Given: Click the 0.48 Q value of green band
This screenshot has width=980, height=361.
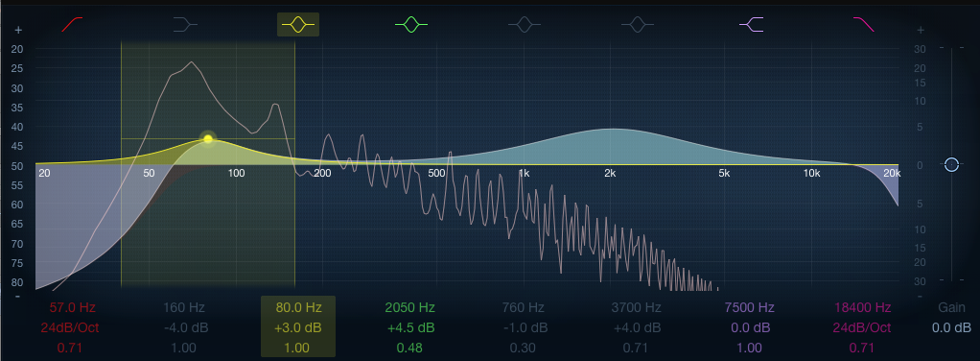Looking at the screenshot, I should (x=410, y=348).
